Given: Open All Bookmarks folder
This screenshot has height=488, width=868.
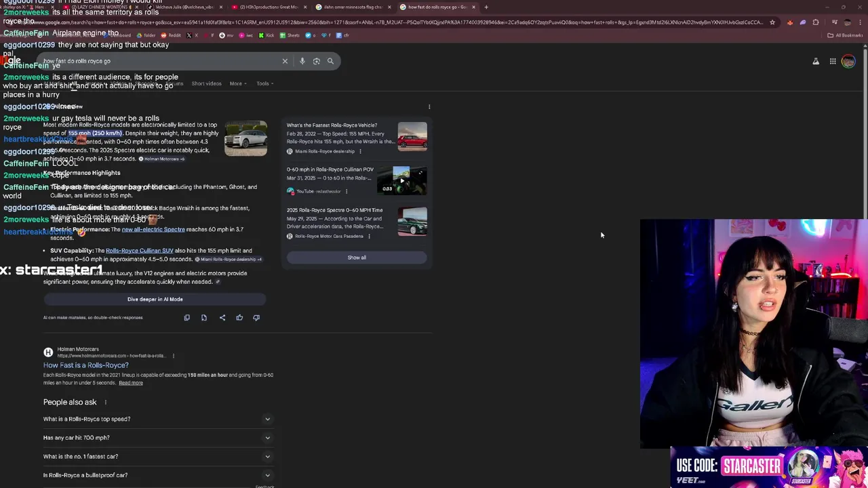Looking at the screenshot, I should (846, 35).
